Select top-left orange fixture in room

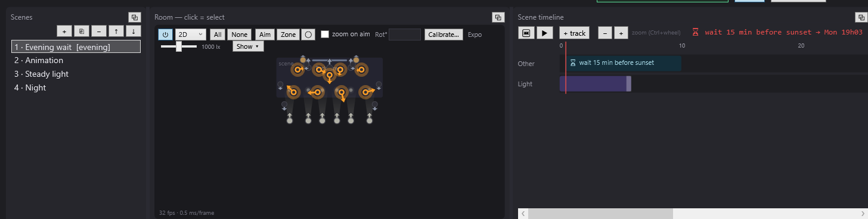point(297,70)
